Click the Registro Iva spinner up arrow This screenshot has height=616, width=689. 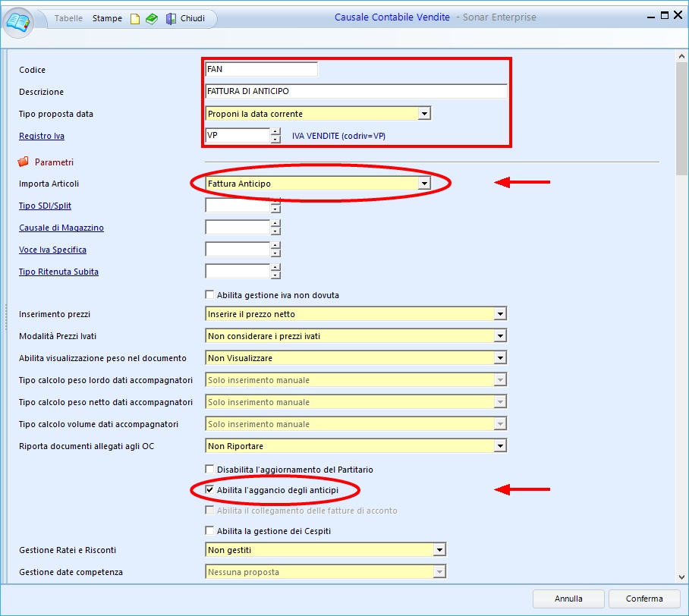275,132
